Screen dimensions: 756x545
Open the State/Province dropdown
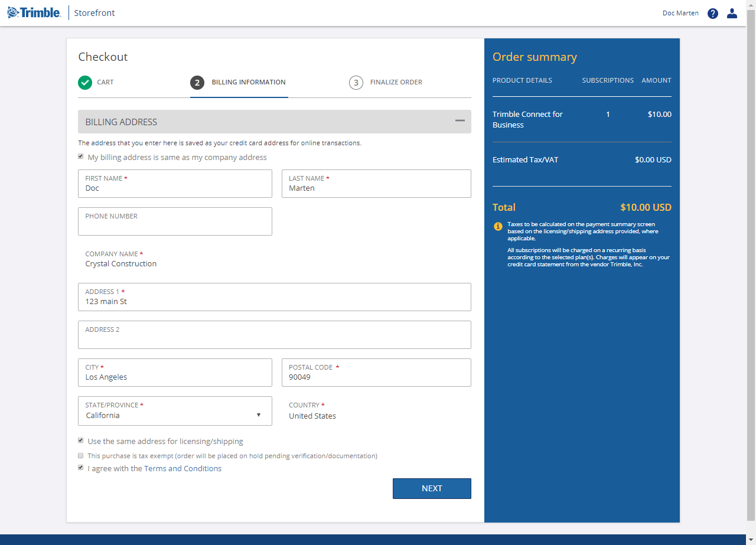pos(175,411)
